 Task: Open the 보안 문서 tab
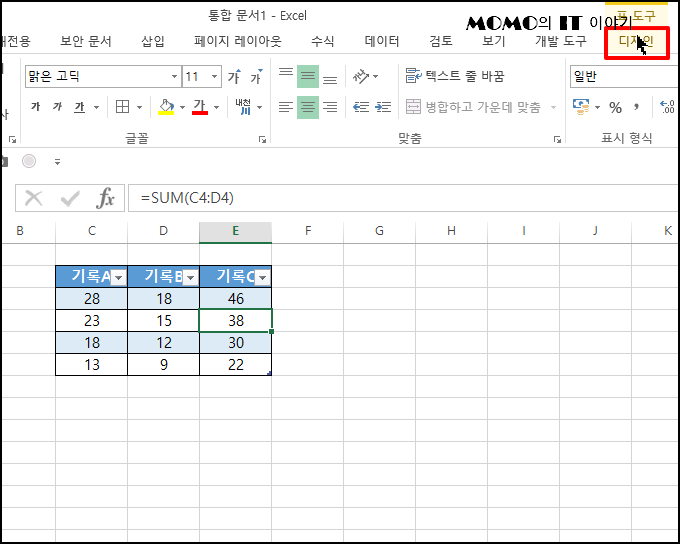(86, 41)
